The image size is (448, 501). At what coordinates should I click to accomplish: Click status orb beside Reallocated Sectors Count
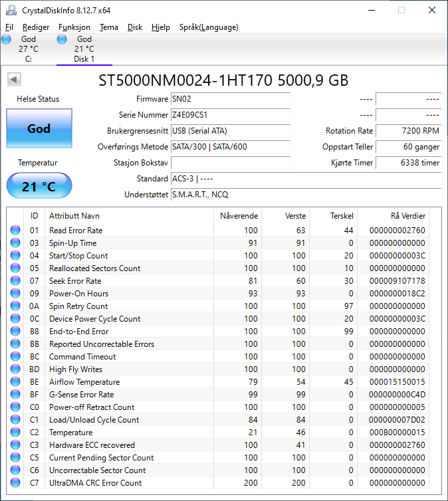15,268
